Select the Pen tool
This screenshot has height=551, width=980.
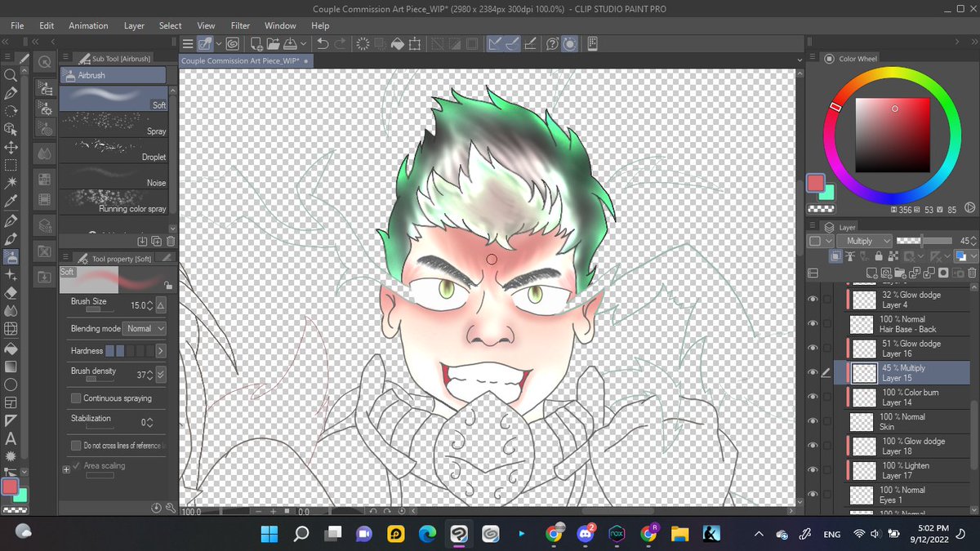11,220
